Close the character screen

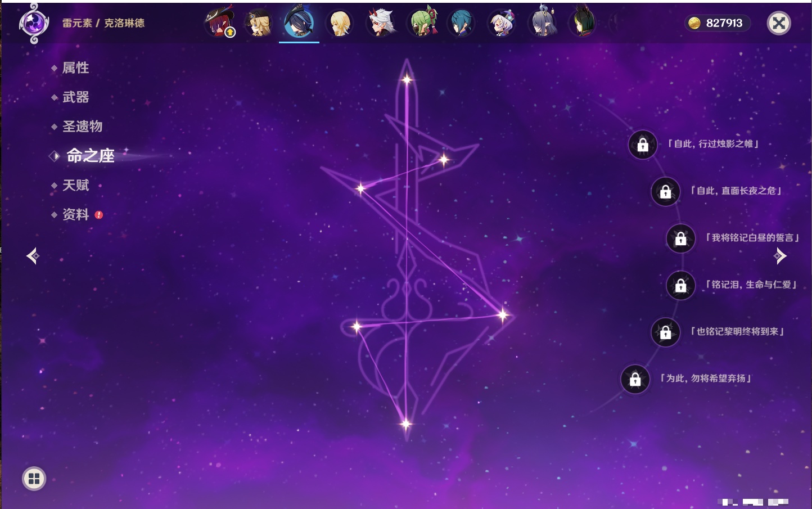tap(779, 23)
